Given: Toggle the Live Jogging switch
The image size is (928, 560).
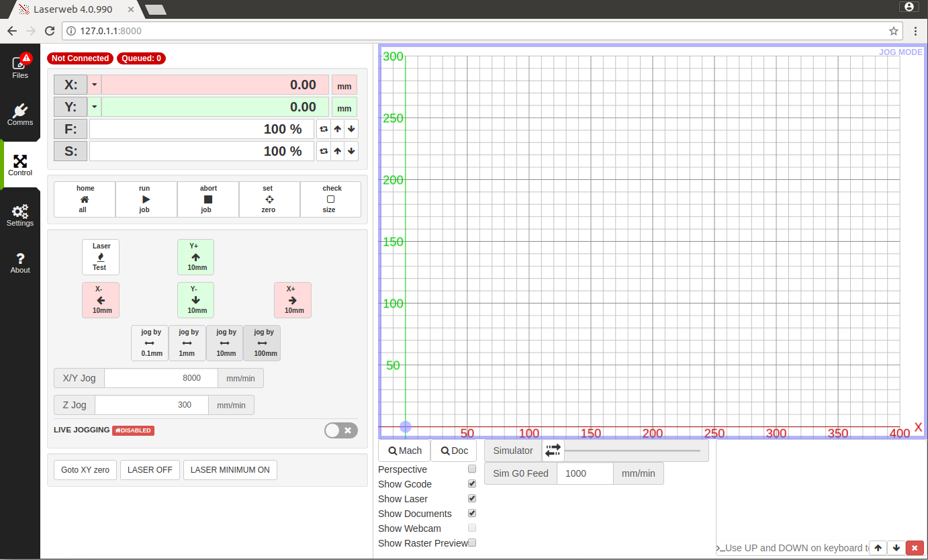Looking at the screenshot, I should 341,430.
